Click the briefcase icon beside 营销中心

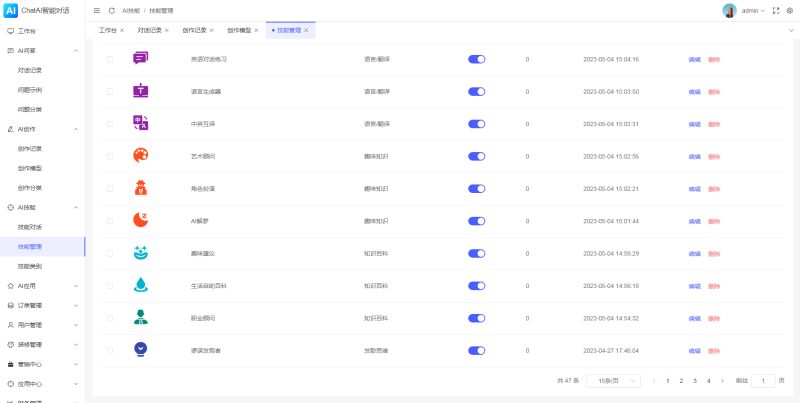point(10,364)
